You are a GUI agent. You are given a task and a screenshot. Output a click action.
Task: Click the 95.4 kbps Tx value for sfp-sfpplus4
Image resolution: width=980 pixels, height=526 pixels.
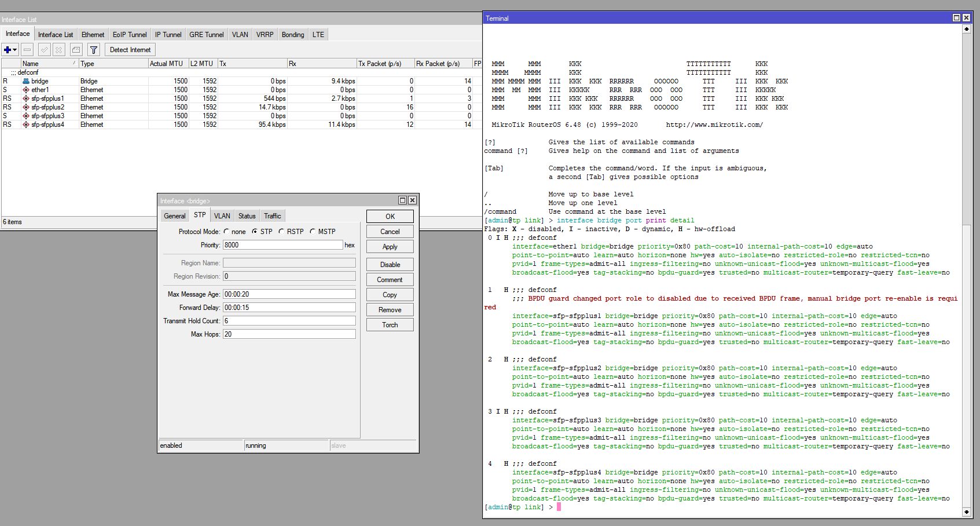pos(271,125)
